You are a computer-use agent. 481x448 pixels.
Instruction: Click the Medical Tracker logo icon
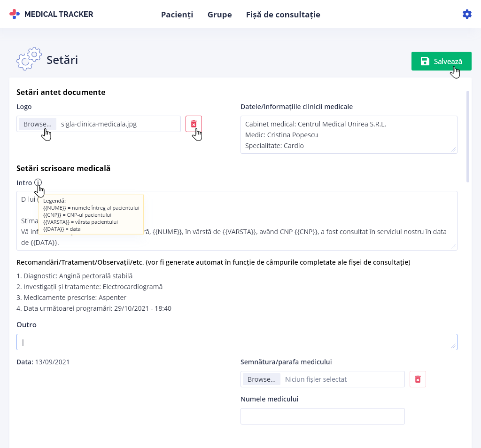pyautogui.click(x=15, y=14)
